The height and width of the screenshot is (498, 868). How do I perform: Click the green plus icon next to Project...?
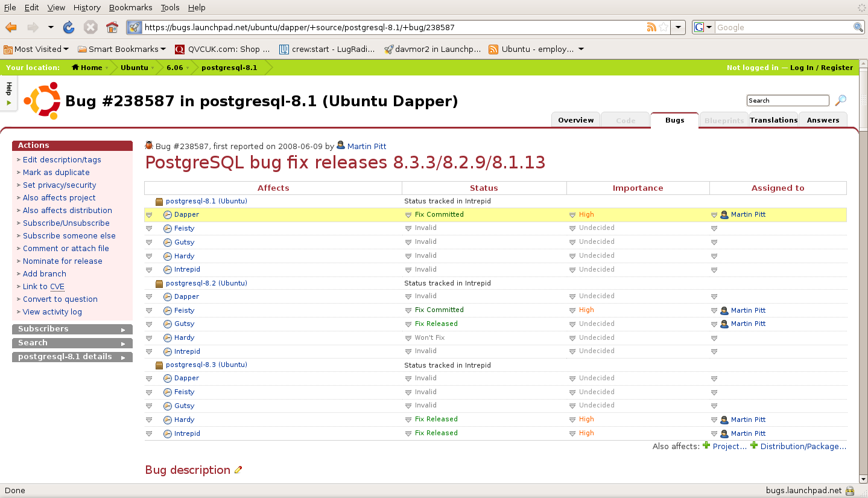[x=706, y=446]
